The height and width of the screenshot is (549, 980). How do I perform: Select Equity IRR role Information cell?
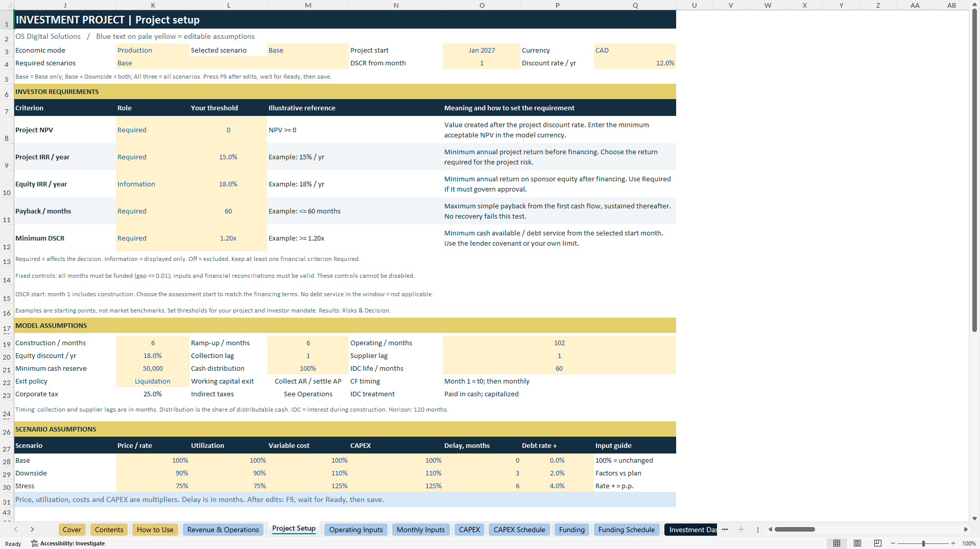[153, 184]
